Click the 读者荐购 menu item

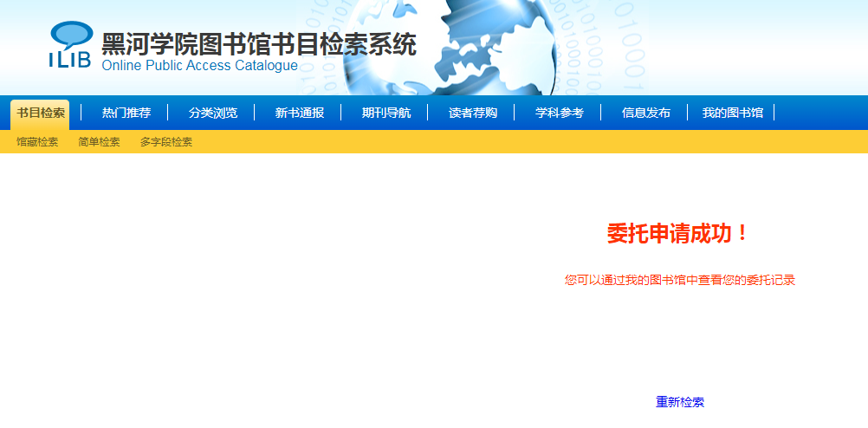click(x=472, y=113)
